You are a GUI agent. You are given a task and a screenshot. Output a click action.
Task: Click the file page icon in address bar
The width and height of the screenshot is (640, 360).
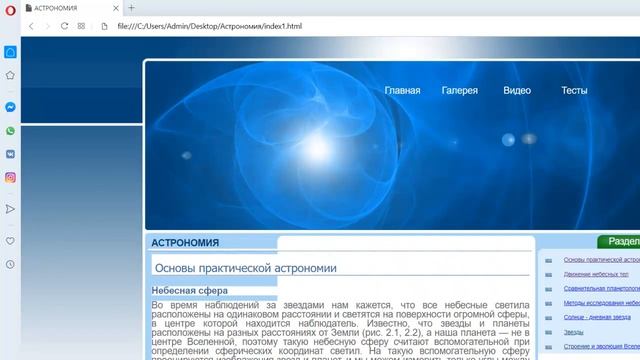tap(104, 26)
